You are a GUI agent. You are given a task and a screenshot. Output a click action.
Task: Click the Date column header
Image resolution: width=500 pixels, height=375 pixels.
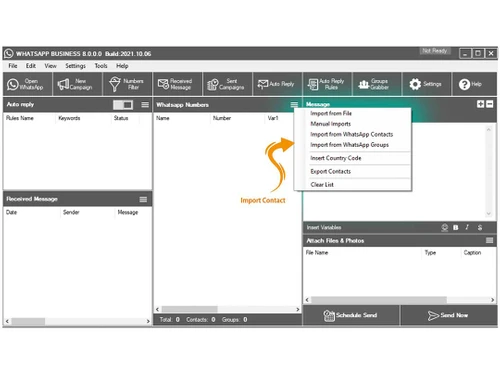click(x=11, y=212)
